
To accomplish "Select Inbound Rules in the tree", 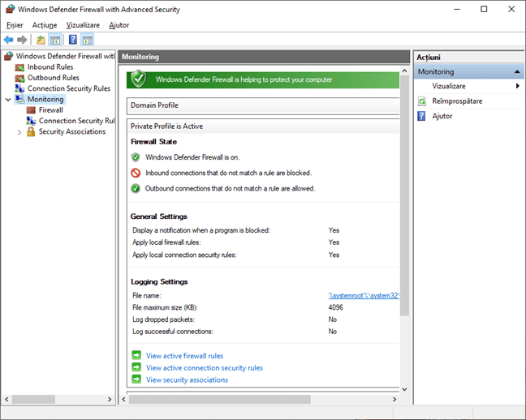I will pyautogui.click(x=50, y=67).
